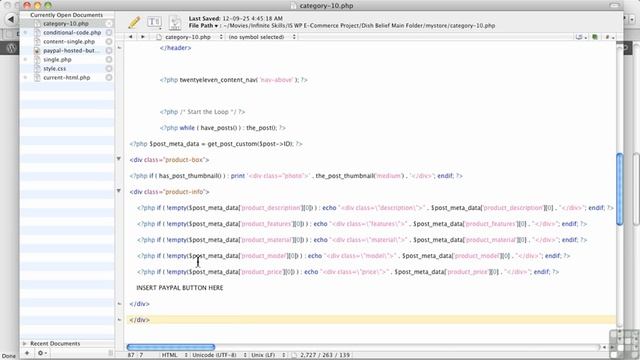Open the markers # popup
The image size is (640, 360).
(x=609, y=37)
